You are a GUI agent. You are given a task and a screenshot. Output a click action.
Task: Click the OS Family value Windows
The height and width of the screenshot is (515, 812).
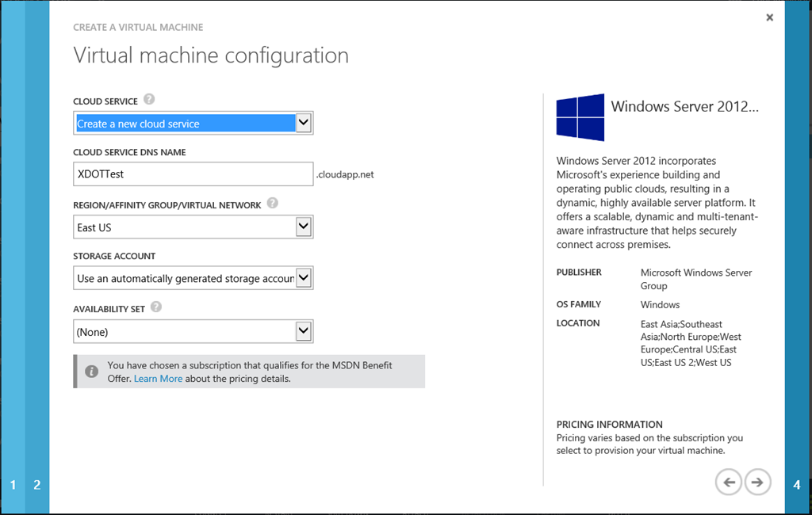point(660,304)
